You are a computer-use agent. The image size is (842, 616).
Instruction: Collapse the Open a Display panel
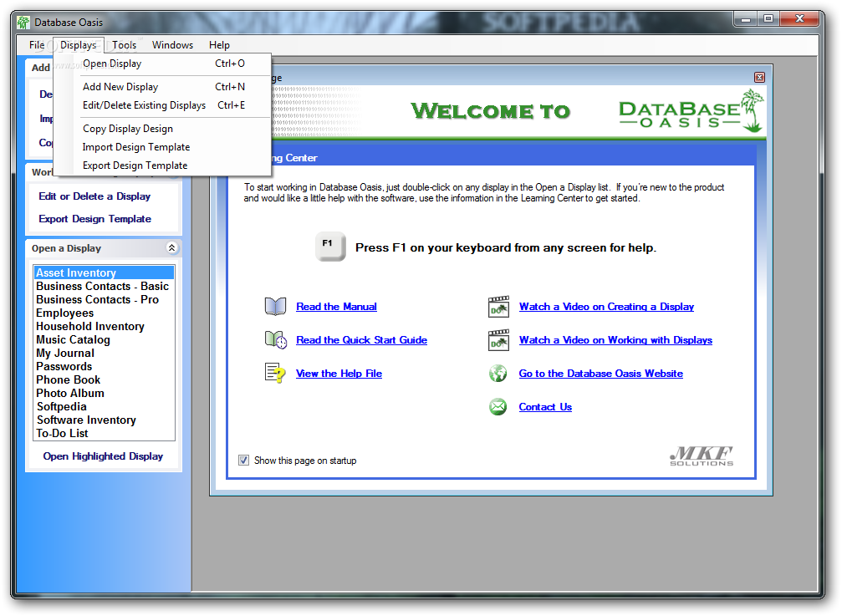[x=171, y=247]
